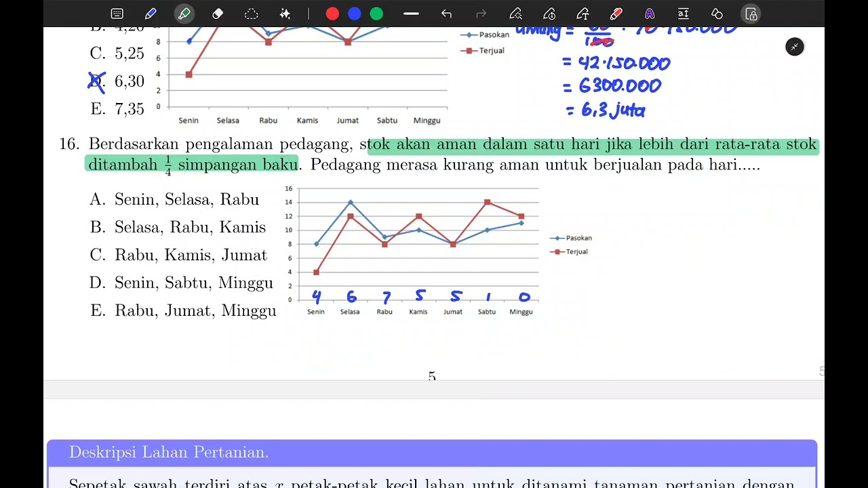Click option E. 7,35
This screenshot has height=488, width=868.
[117, 108]
